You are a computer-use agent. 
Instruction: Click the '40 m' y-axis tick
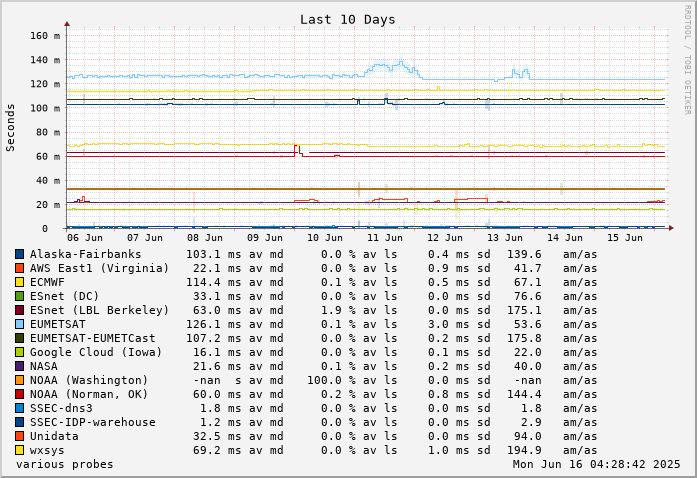[48, 181]
